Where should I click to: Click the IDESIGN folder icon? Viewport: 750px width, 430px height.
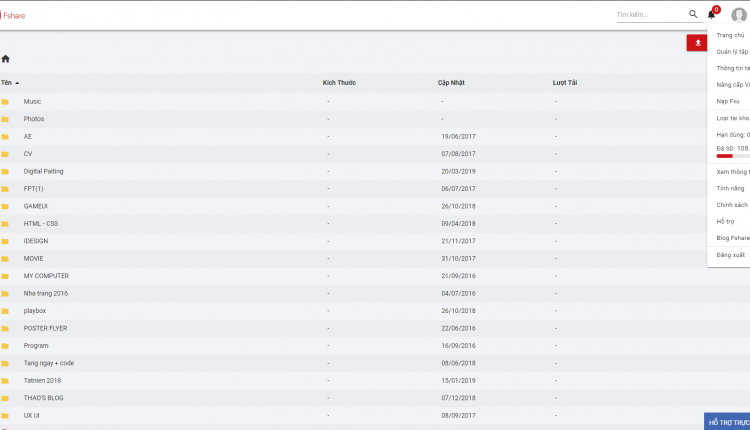point(5,242)
